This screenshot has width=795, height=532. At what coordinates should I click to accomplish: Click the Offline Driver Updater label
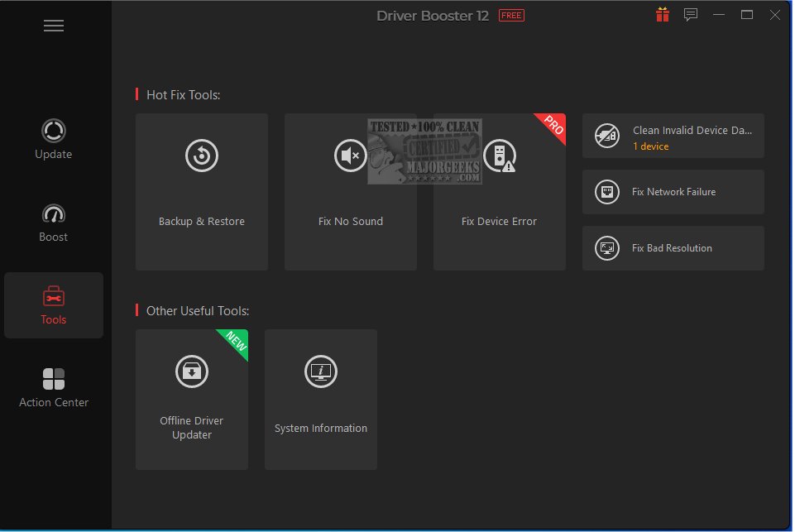(192, 428)
